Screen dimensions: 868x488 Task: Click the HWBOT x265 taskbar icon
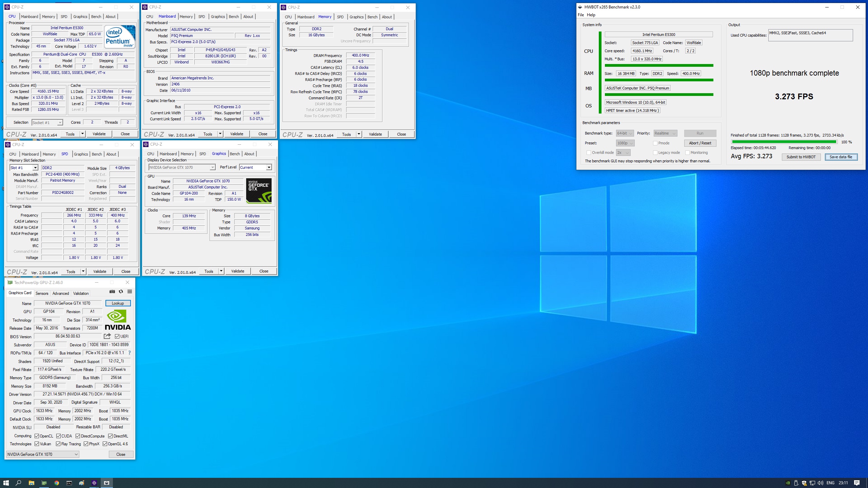click(x=107, y=483)
